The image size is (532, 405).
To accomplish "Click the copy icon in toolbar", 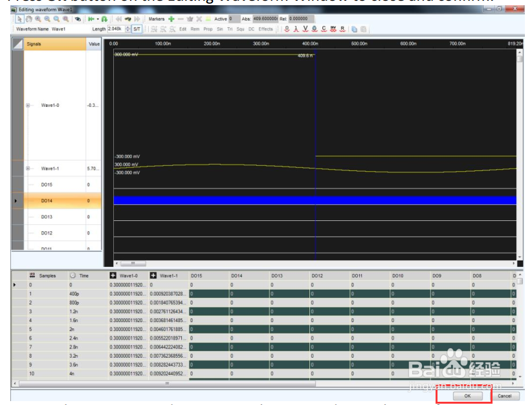I will click(354, 29).
